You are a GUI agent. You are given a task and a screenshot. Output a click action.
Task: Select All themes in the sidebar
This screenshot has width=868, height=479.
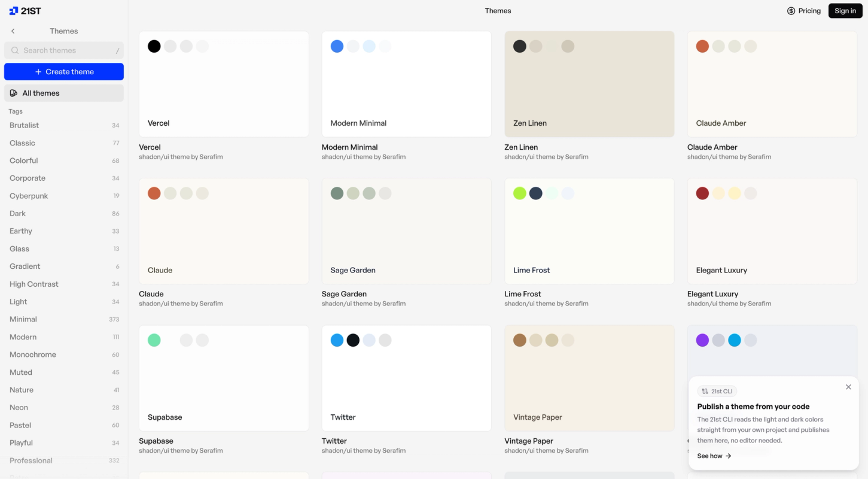tap(64, 93)
